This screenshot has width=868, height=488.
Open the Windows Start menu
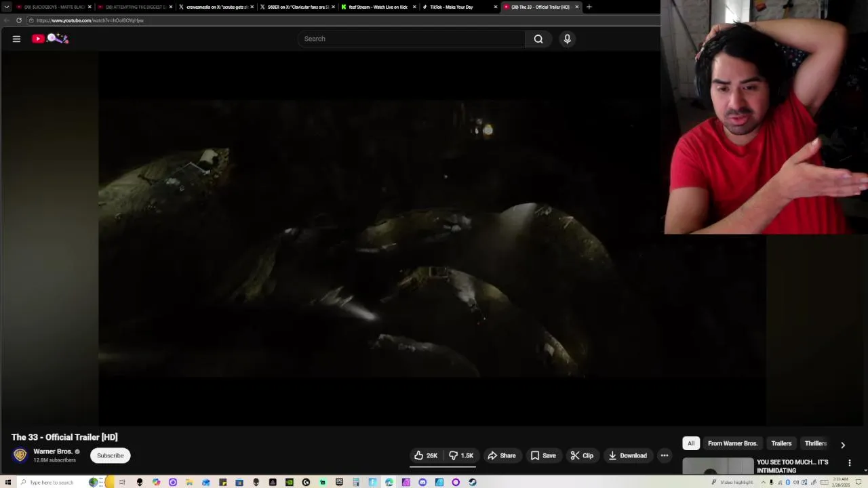pos(7,482)
